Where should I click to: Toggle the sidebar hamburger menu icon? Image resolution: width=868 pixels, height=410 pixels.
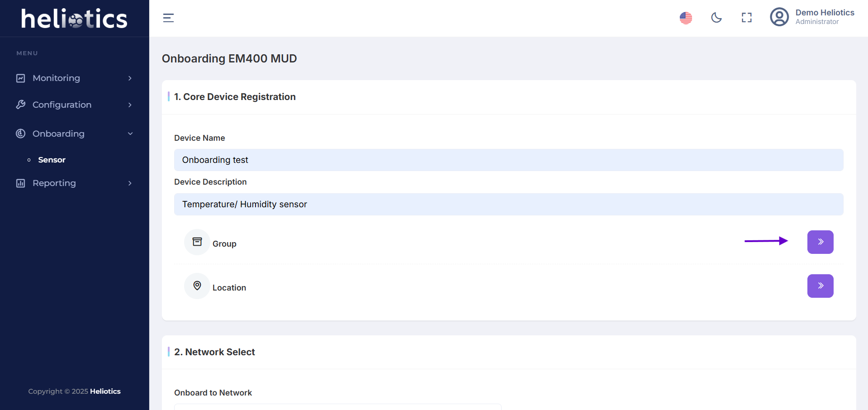coord(168,18)
